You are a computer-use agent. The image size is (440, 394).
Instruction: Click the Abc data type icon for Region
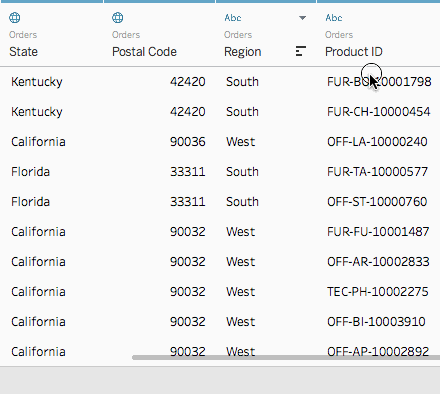click(x=233, y=18)
